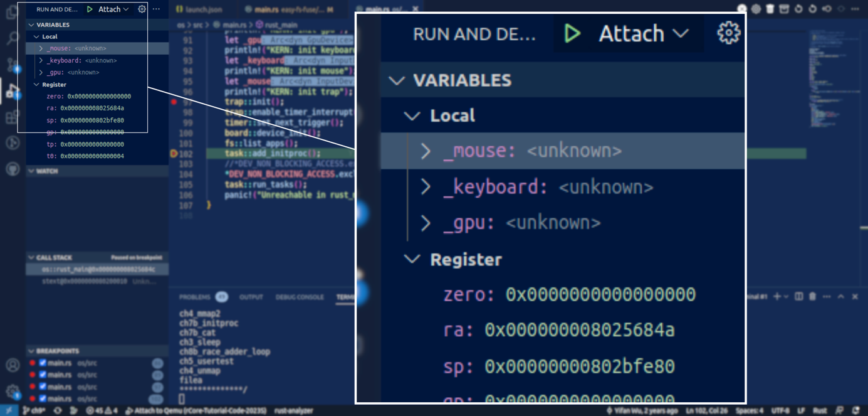Toggle the third main.rs breakpoint checkbox
868x416 pixels.
(x=43, y=387)
